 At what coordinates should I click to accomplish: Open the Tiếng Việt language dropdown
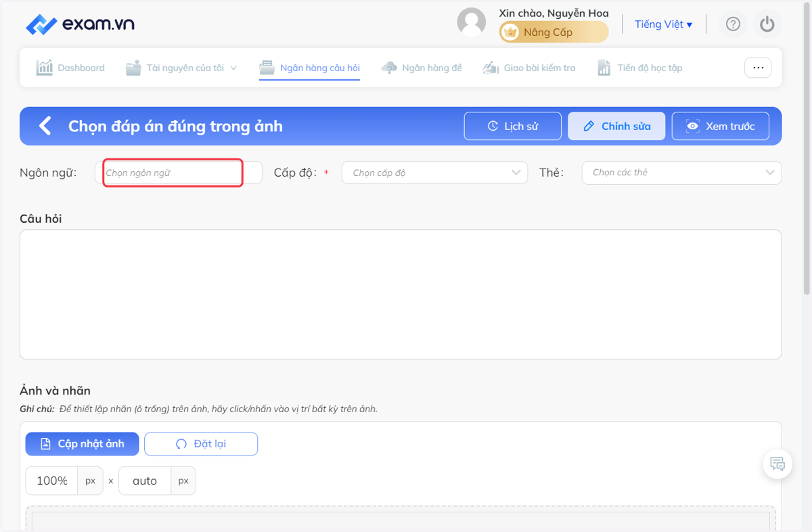point(663,24)
